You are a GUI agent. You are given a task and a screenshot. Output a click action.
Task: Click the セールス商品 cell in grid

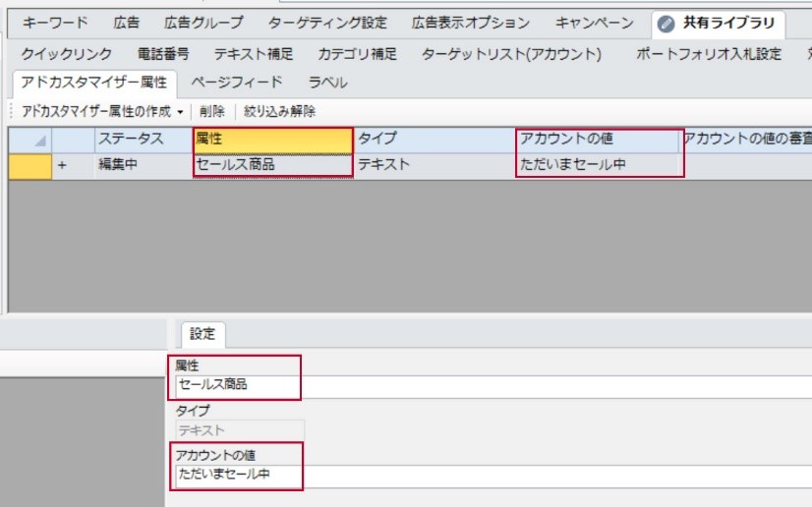[273, 165]
